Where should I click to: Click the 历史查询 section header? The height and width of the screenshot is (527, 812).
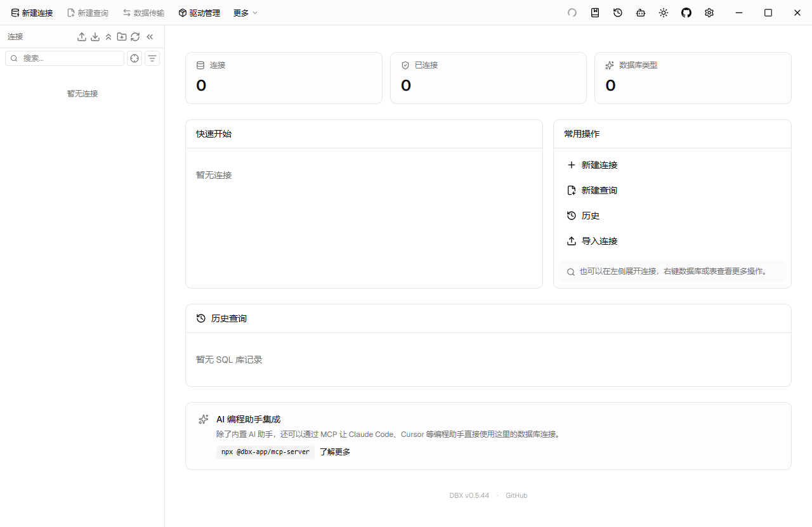pos(488,318)
